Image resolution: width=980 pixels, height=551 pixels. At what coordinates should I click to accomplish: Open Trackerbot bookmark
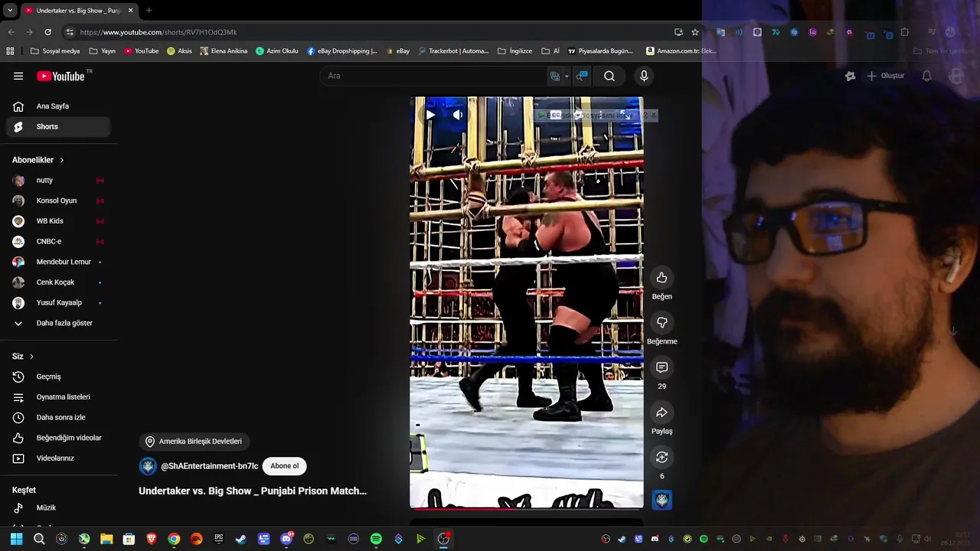click(453, 51)
